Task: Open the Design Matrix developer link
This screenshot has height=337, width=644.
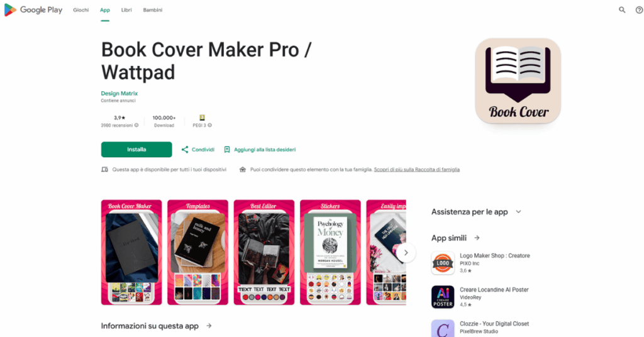Action: [x=119, y=93]
